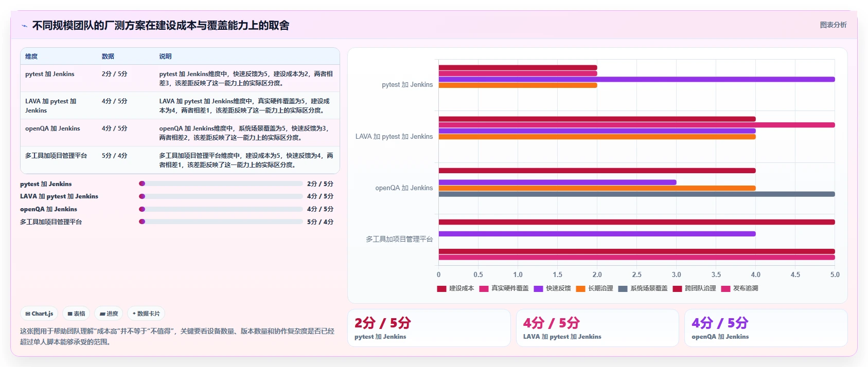Click the 进度 tag
The height and width of the screenshot is (367, 868).
coord(109,314)
